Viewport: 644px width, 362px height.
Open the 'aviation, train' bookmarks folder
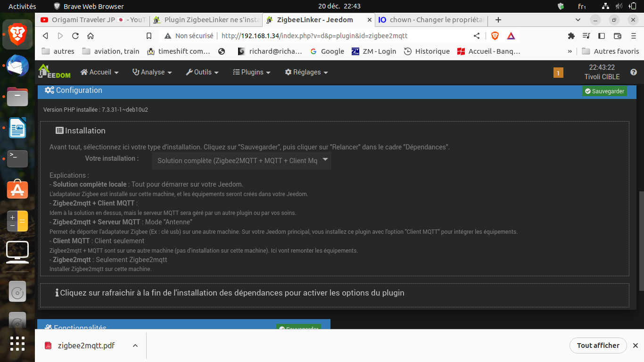[x=111, y=51]
